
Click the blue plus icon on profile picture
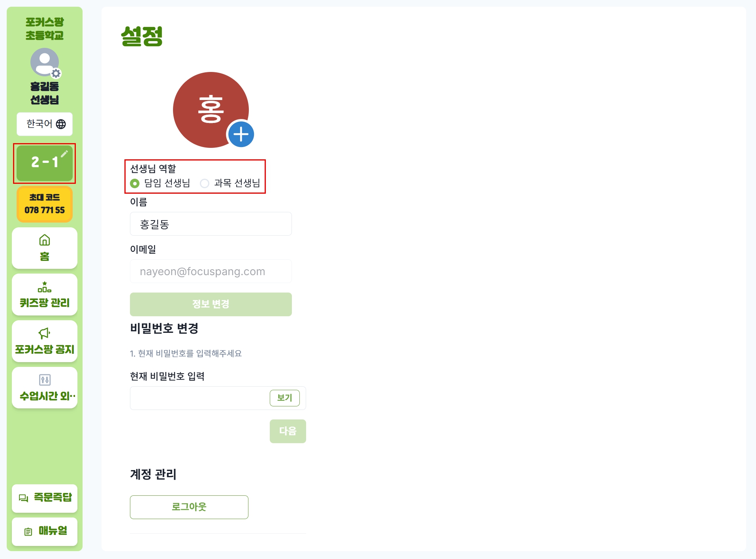click(241, 134)
